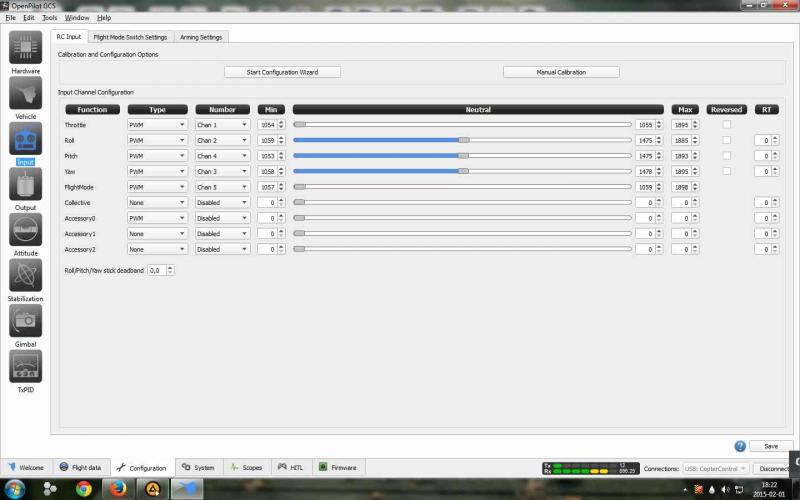Switch to Flight Mode Switch Settings tab
The height and width of the screenshot is (500, 800).
(x=130, y=37)
